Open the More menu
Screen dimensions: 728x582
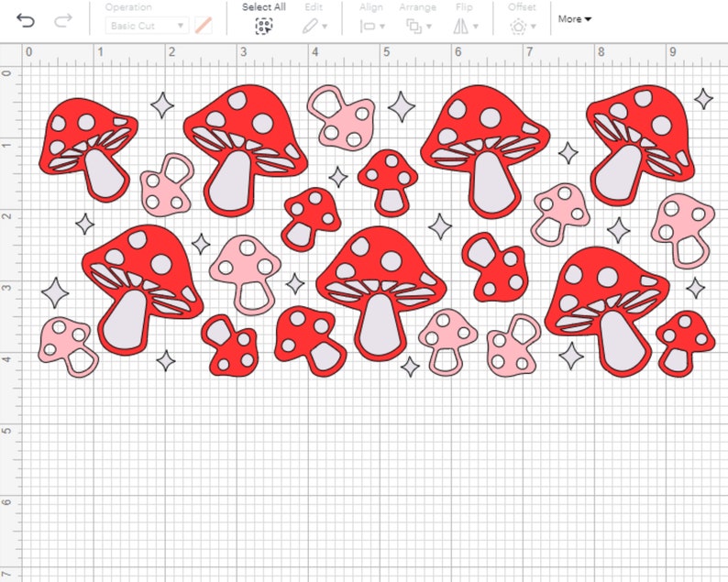[574, 18]
